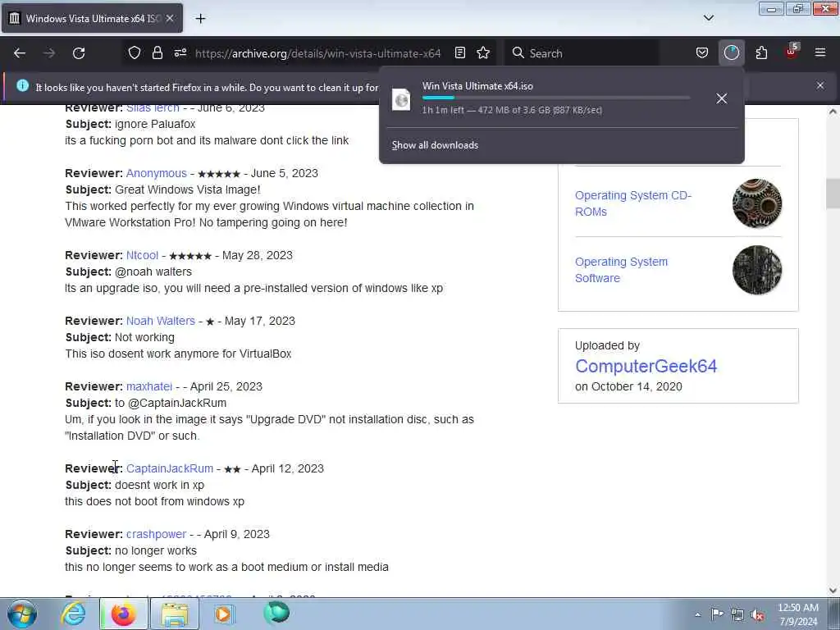The width and height of the screenshot is (840, 630).
Task: Click the green round taskbar application icon
Action: tap(276, 613)
